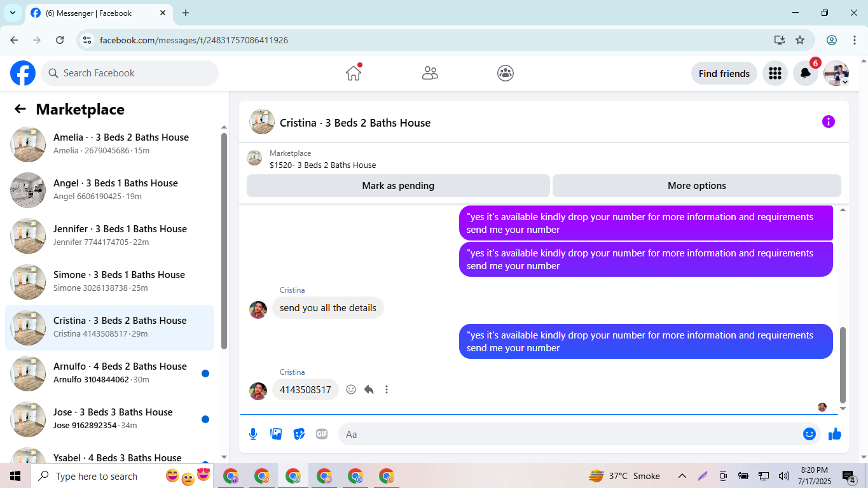
Task: Click Cristina chat header title
Action: [x=355, y=123]
